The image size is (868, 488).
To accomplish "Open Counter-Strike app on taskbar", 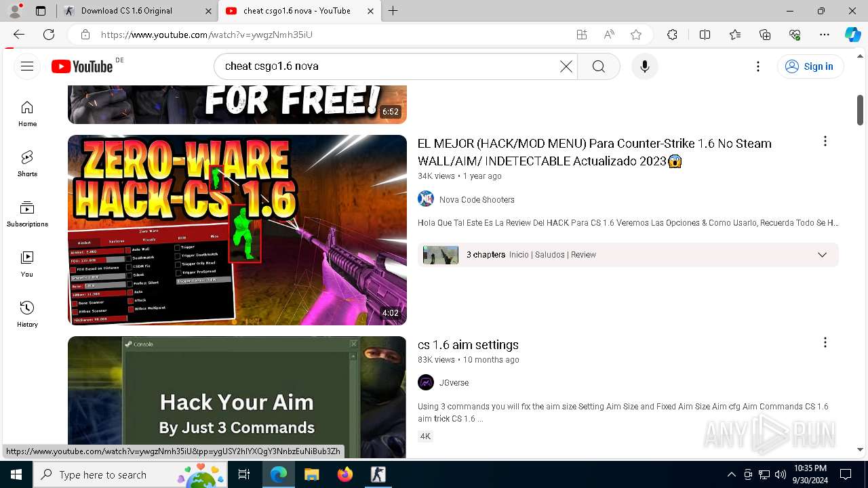I will tap(378, 474).
